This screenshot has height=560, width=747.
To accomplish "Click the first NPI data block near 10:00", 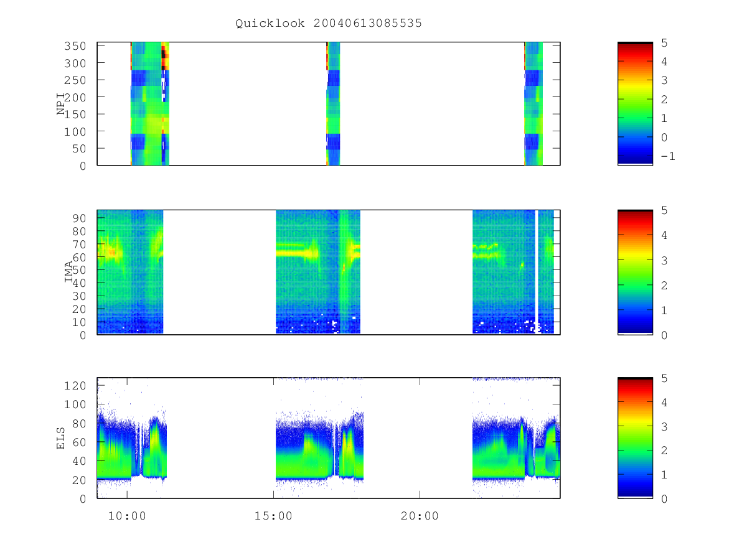I will tap(149, 103).
